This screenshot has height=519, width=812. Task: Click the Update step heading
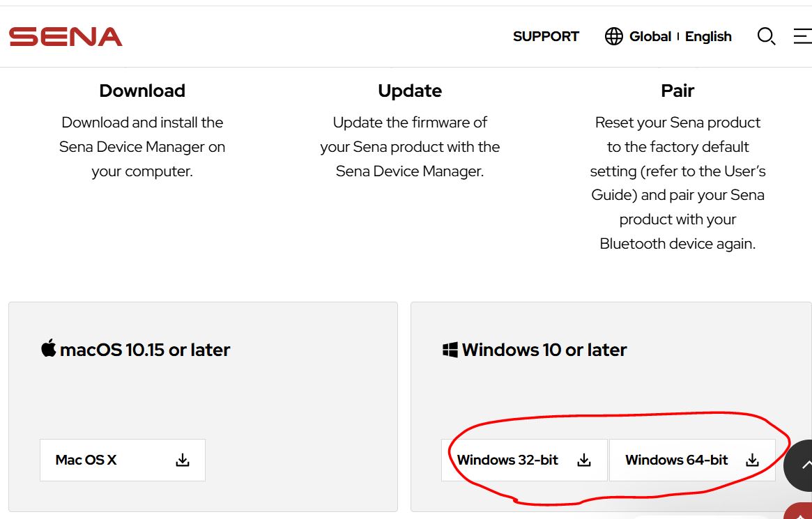tap(410, 91)
